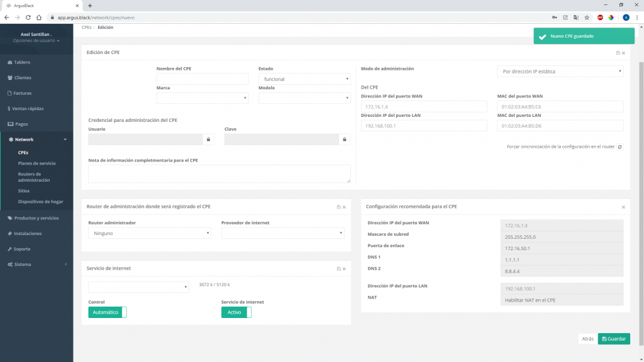Bookmark this page with the star icon
The image size is (644, 362).
pyautogui.click(x=587, y=18)
